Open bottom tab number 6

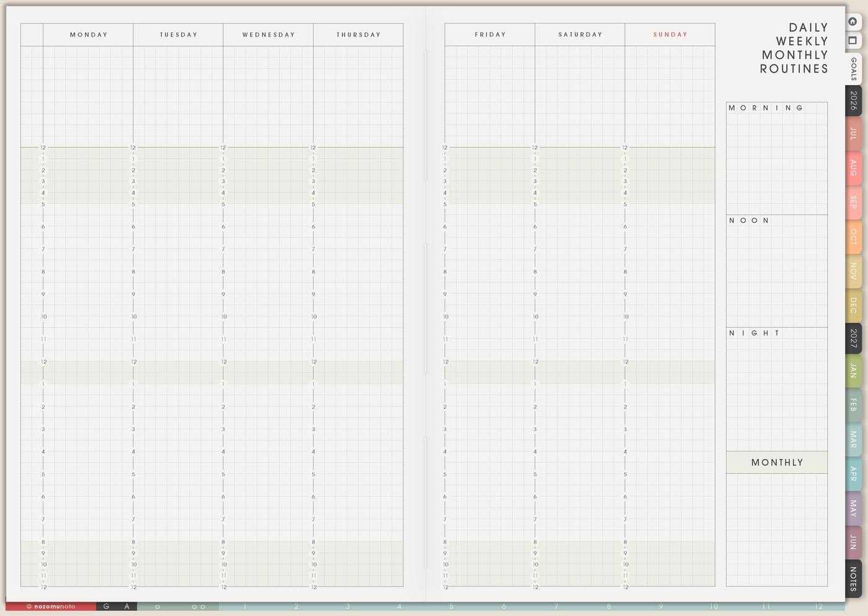tap(504, 606)
